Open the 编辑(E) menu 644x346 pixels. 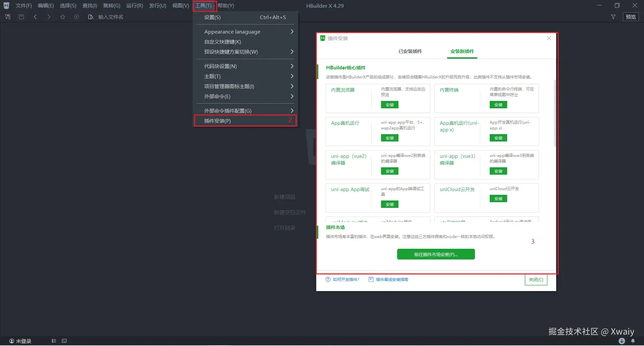tap(46, 6)
